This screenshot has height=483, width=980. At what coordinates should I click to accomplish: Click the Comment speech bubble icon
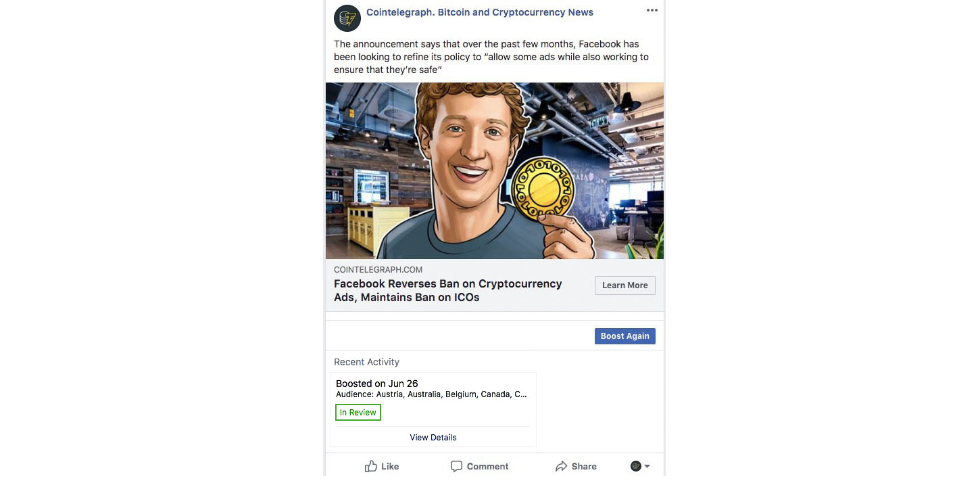click(x=456, y=466)
